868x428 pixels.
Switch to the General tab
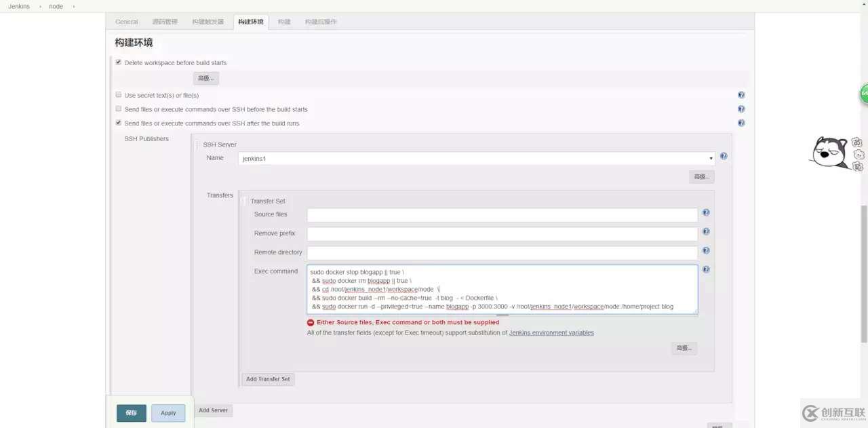[x=127, y=22]
